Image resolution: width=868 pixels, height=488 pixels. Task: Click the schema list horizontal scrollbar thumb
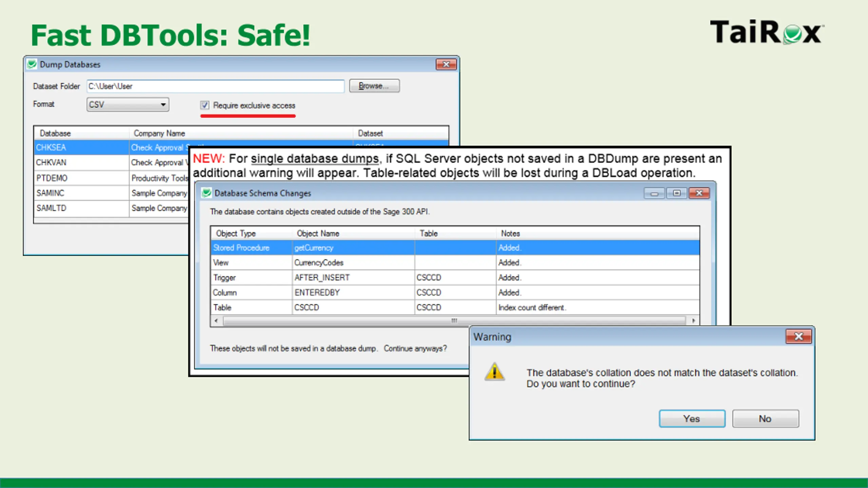tap(454, 321)
